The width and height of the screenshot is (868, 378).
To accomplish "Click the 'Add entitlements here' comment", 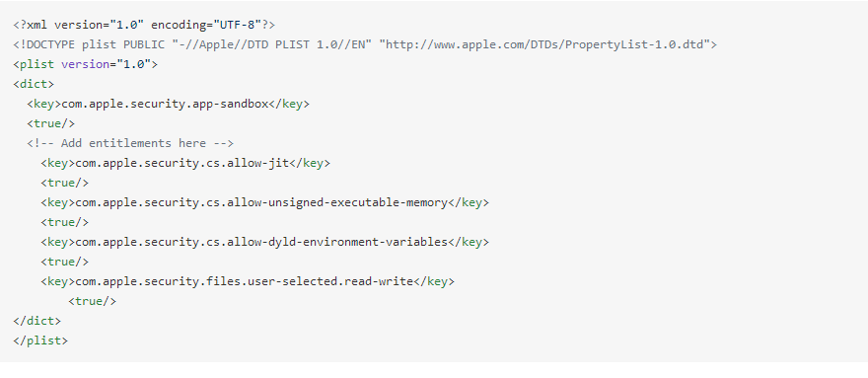I will (x=130, y=143).
